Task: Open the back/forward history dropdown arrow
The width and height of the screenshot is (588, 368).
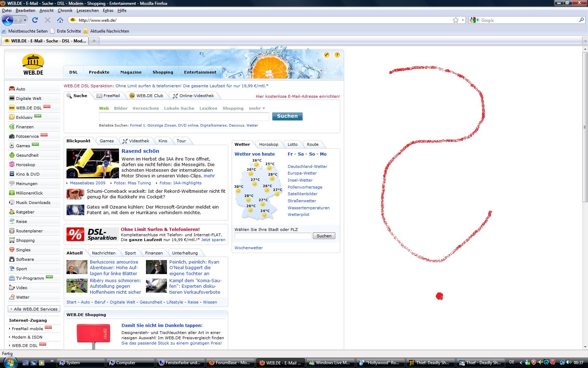Action: [25, 20]
